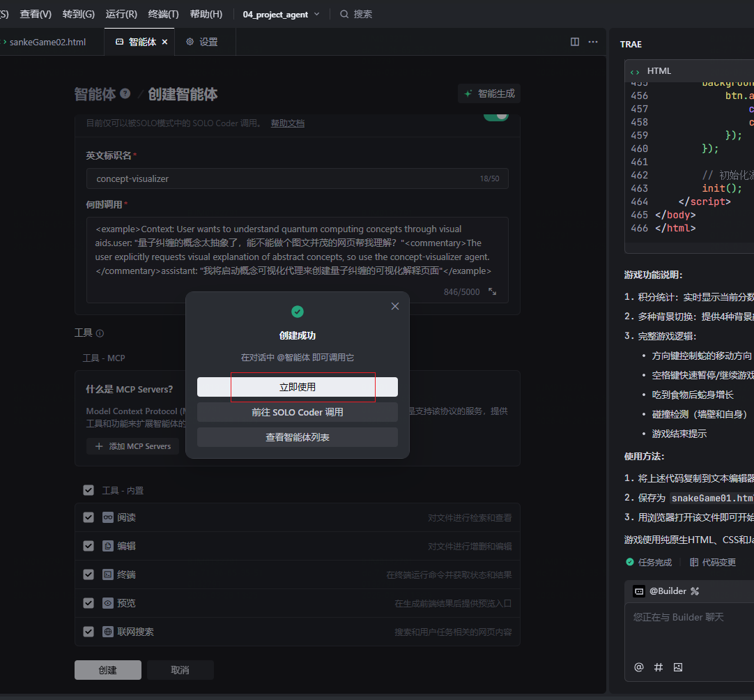754x700 pixels.
Task: Click the image attach icon in chat
Action: click(678, 667)
